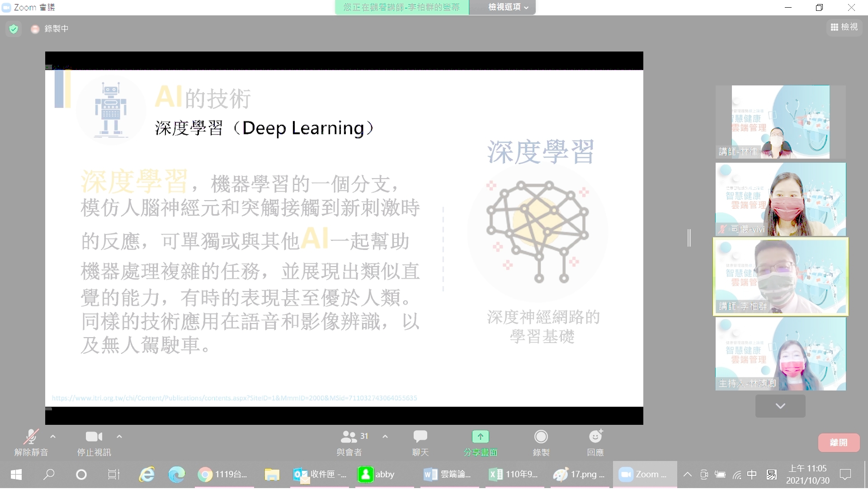Open the chat panel (聊天)
The width and height of the screenshot is (868, 489).
click(x=420, y=442)
